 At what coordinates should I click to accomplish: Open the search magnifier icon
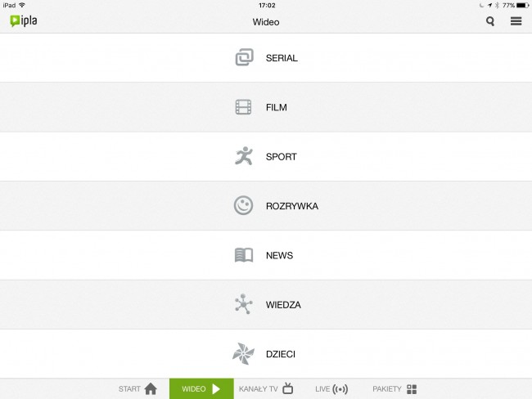490,21
